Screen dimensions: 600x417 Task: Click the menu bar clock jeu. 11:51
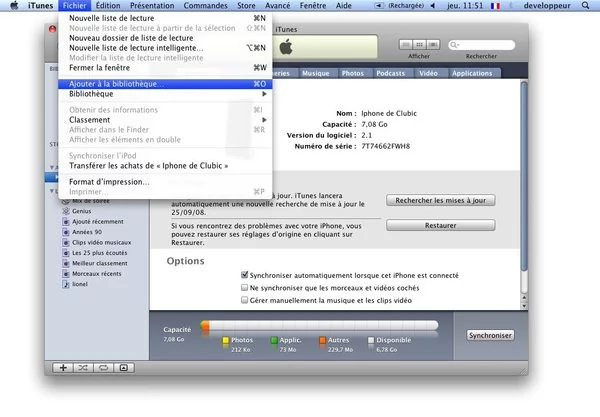(465, 5)
